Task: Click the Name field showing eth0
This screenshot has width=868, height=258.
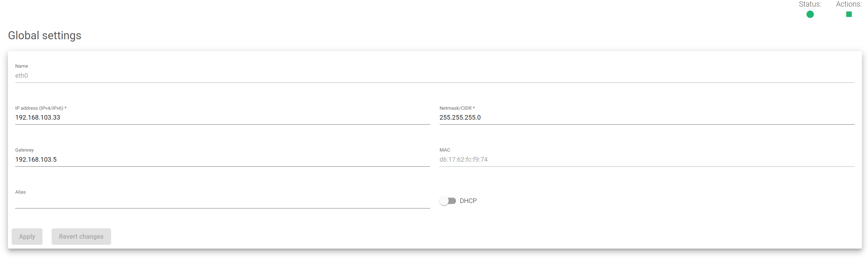Action: [434, 76]
